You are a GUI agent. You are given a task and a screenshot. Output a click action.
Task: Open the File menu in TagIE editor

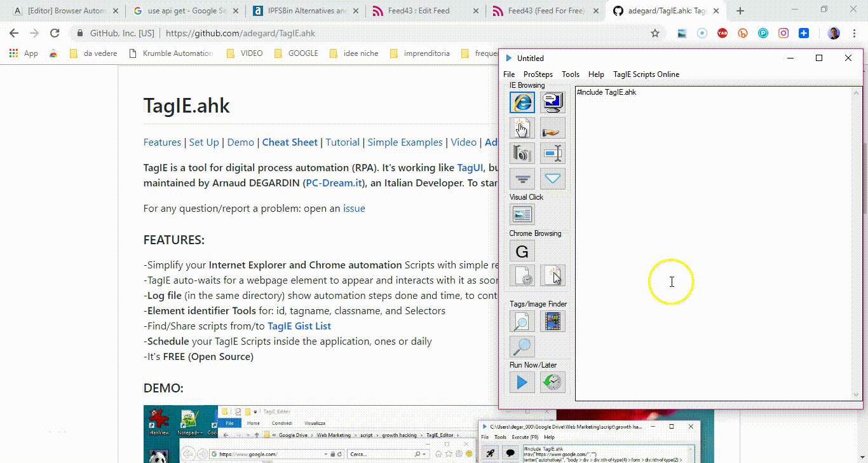coord(509,74)
